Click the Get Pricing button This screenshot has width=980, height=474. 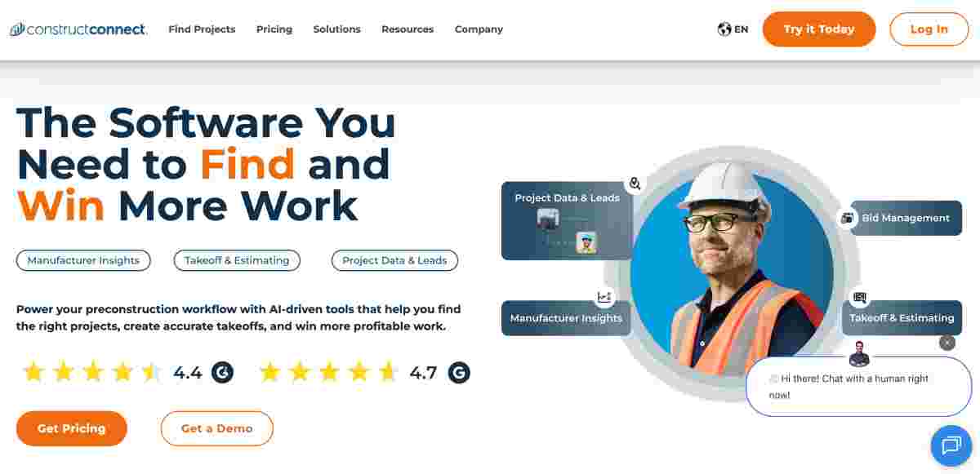[72, 428]
